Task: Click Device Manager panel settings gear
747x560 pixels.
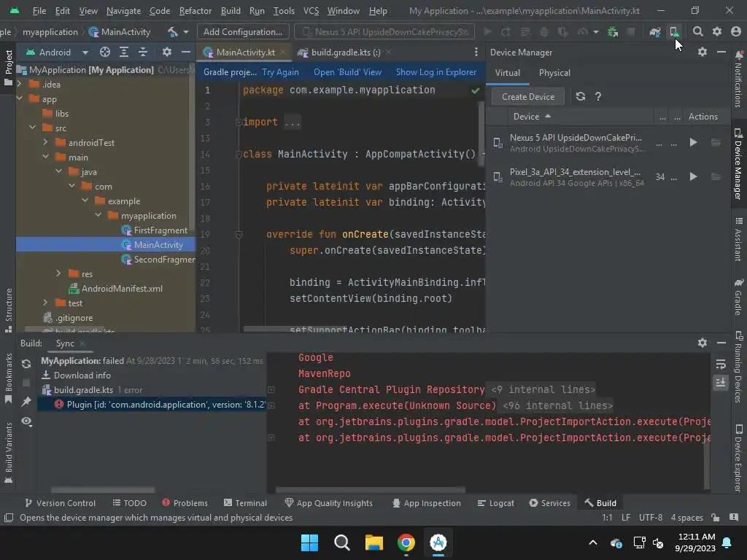Action: click(703, 52)
